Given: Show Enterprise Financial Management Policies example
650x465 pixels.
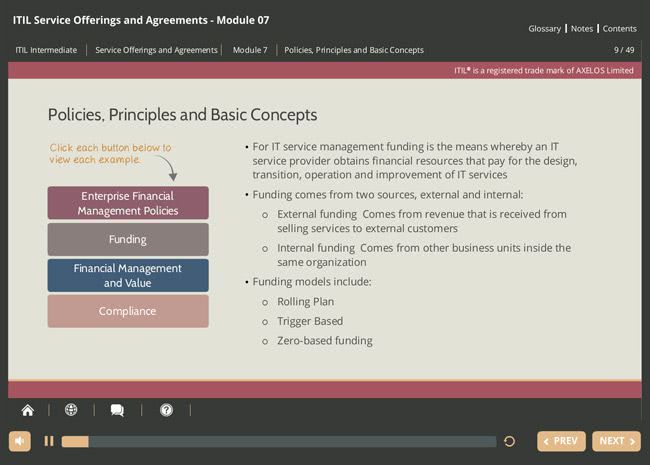Looking at the screenshot, I should [128, 203].
